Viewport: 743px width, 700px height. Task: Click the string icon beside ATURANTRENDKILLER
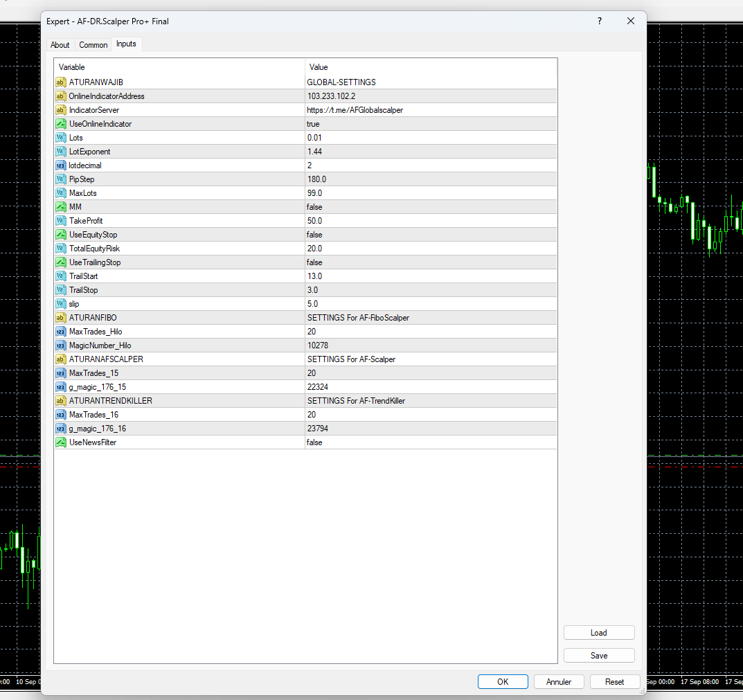pos(60,401)
